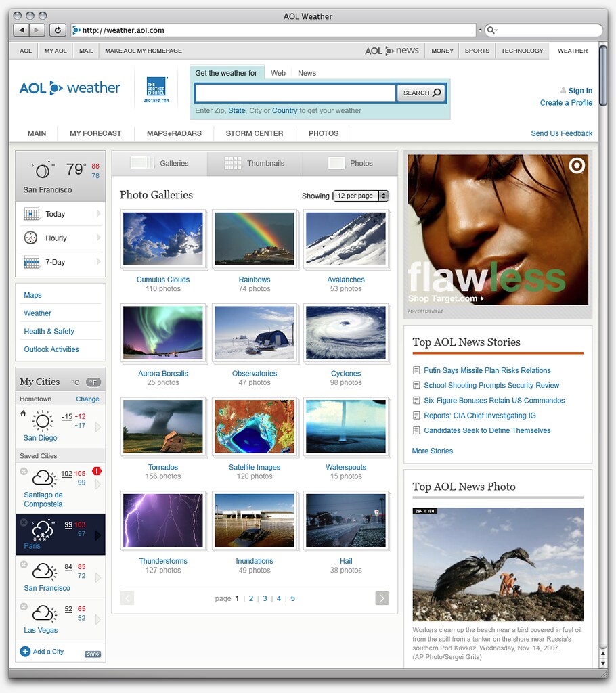Click MAKE AOL MY HOMEPAGE
The image size is (616, 693).
coord(144,51)
